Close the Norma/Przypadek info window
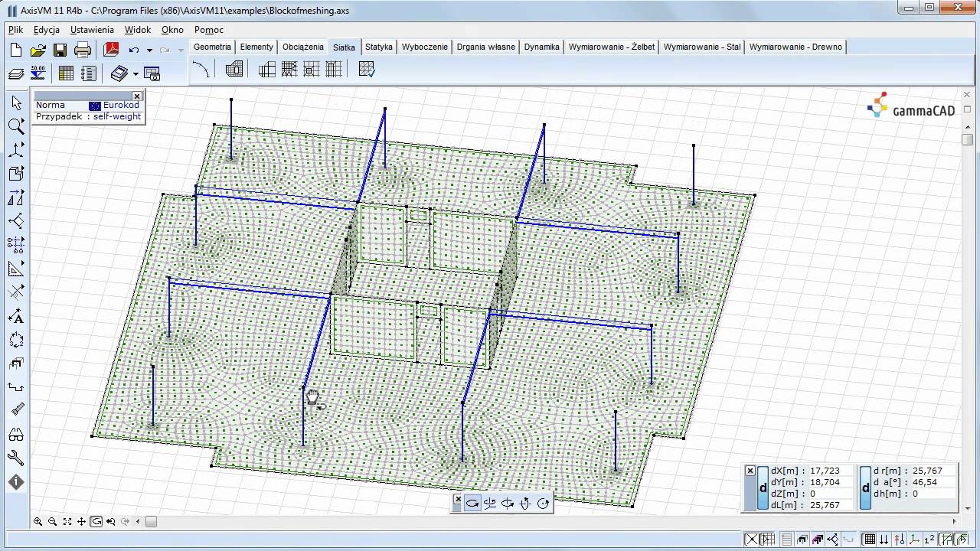The height and width of the screenshot is (551, 980). click(x=137, y=96)
